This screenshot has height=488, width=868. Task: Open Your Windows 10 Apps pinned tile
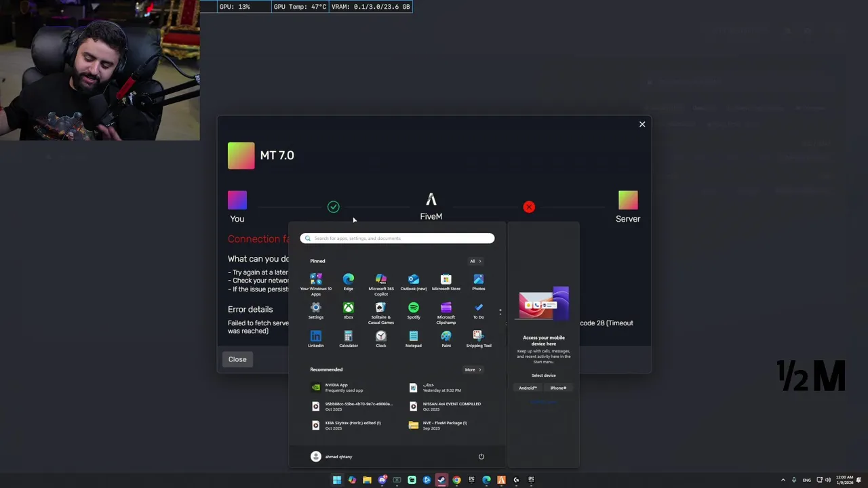(316, 285)
